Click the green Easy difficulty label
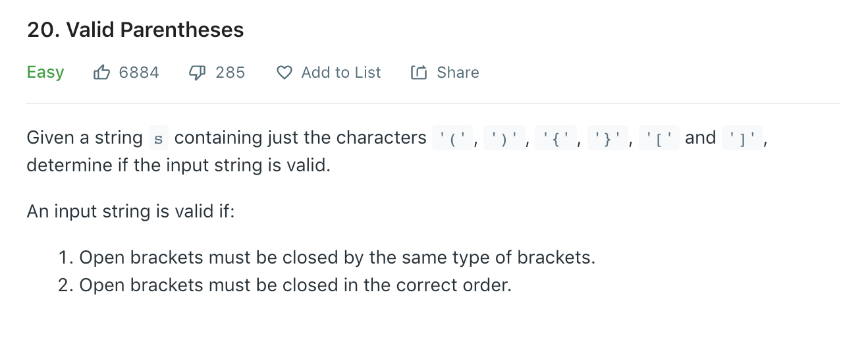This screenshot has height=340, width=868. 45,72
